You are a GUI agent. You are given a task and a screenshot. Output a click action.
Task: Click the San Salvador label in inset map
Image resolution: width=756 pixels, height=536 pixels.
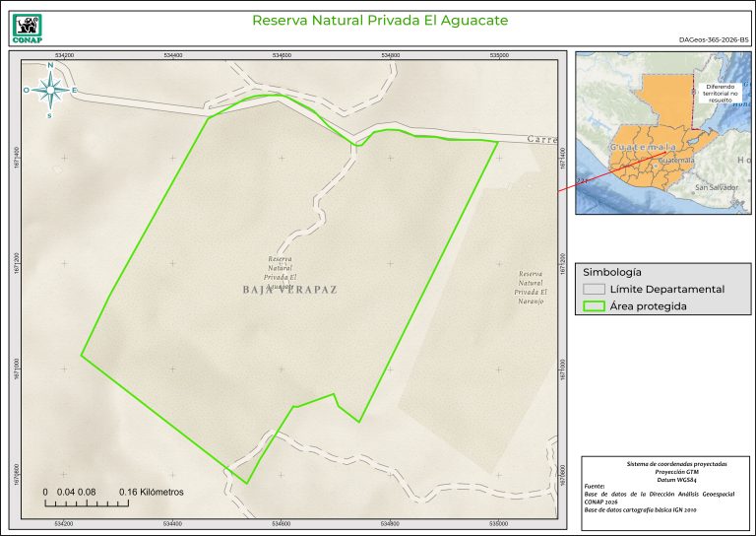click(716, 187)
